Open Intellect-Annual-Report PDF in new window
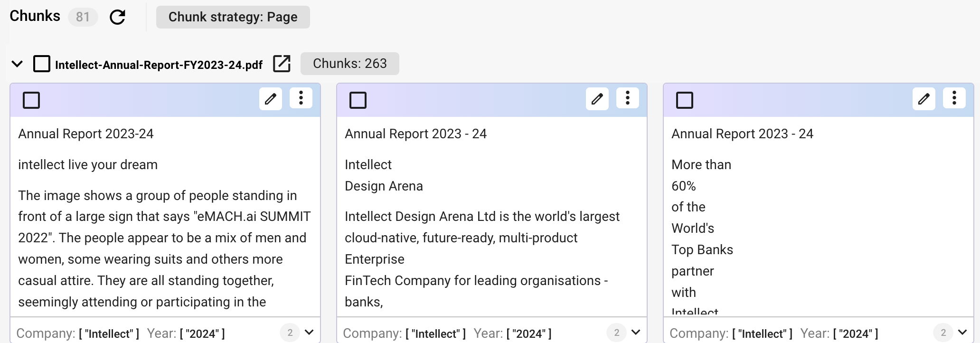This screenshot has height=343, width=980. click(282, 64)
